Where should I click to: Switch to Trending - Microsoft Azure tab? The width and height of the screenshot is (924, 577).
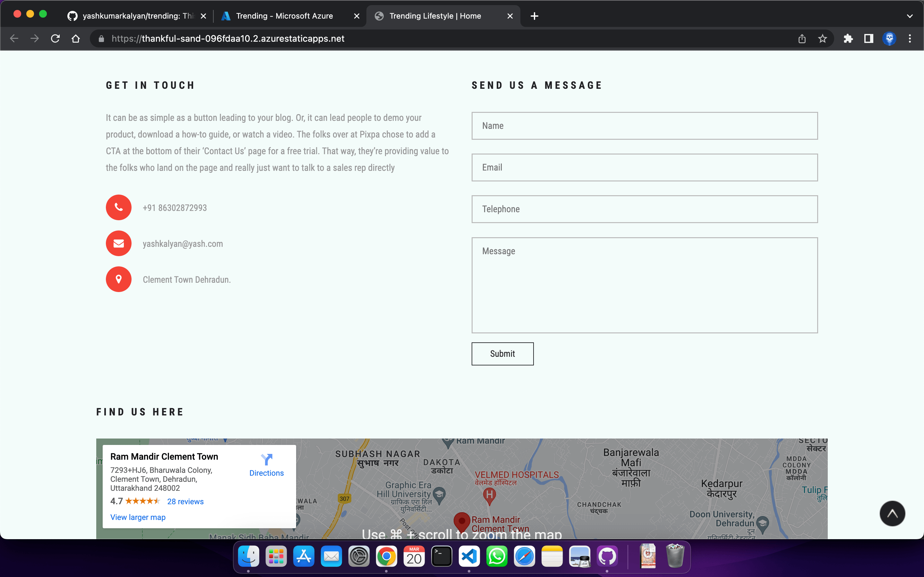[x=285, y=16]
